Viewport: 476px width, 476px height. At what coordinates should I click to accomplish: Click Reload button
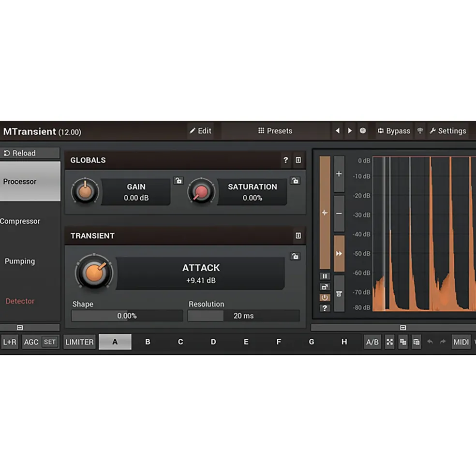pyautogui.click(x=30, y=153)
